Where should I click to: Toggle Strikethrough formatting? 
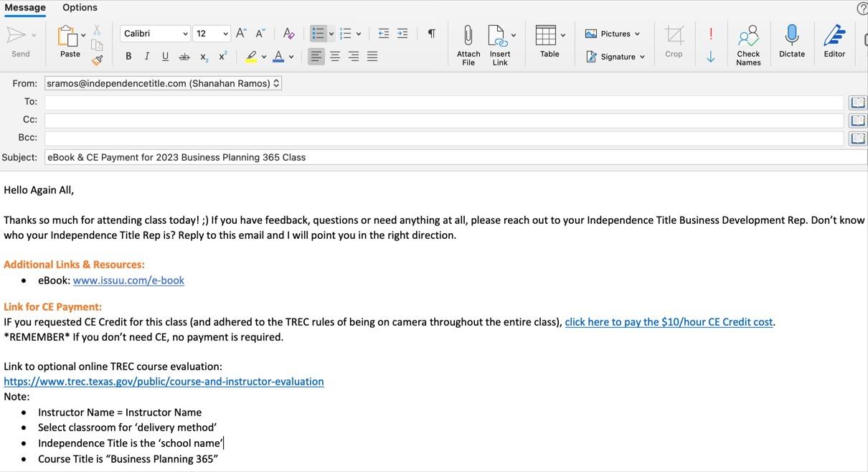[x=184, y=57]
